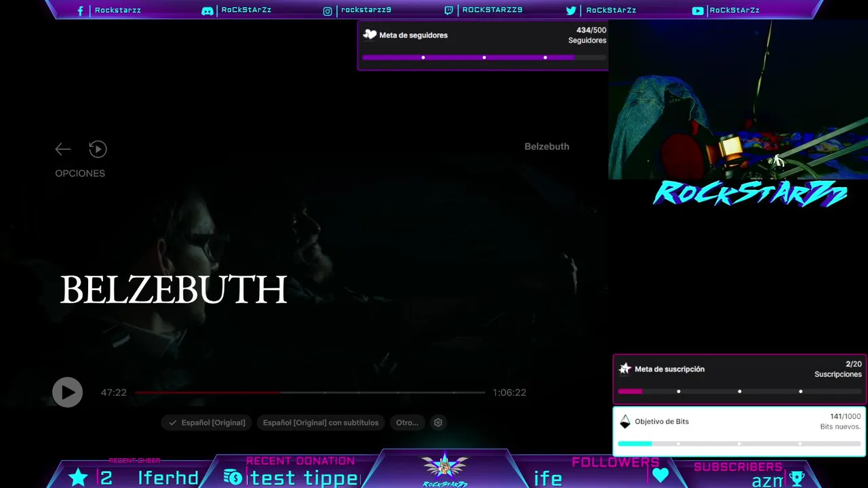Click the subscribers trophy icon
Image resolution: width=868 pixels, height=488 pixels.
click(797, 479)
